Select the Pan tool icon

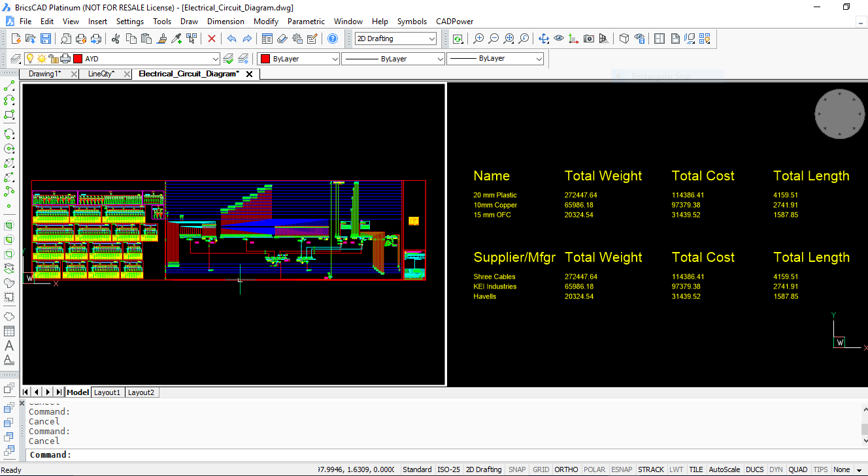click(x=544, y=39)
